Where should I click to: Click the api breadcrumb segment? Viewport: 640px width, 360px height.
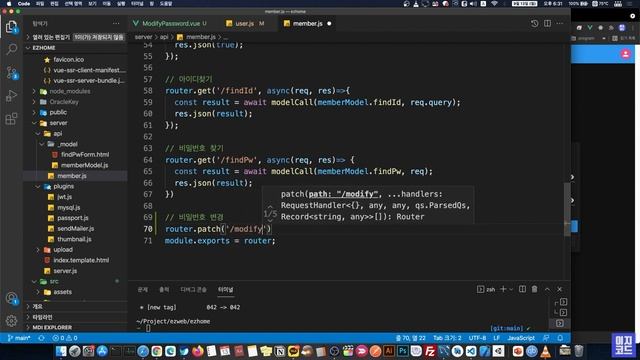(x=164, y=37)
